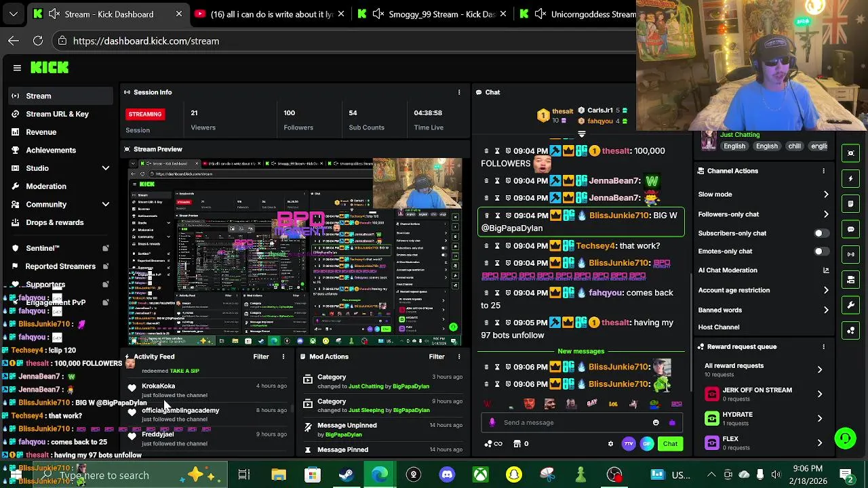Open AI Chat Moderation external link icon
Image resolution: width=868 pixels, height=488 pixels.
pyautogui.click(x=826, y=270)
